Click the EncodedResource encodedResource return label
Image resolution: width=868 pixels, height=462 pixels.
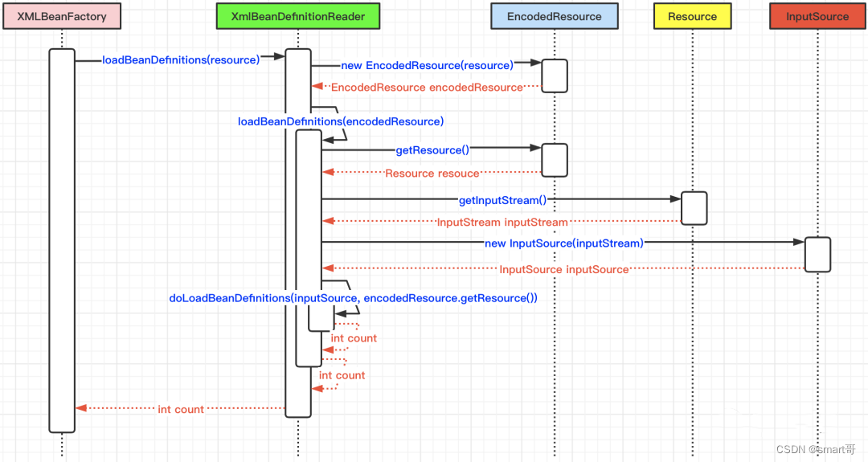tap(427, 88)
